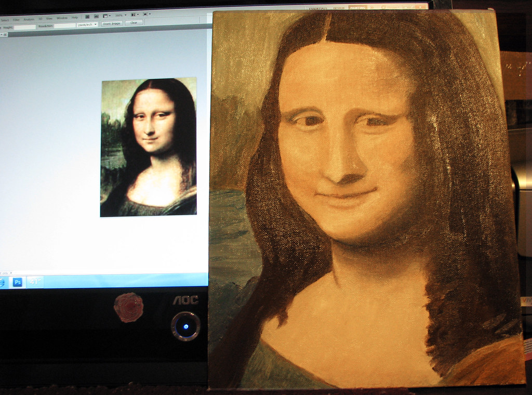Open the zoom level dropdown
532x395 pixels.
tap(121, 16)
